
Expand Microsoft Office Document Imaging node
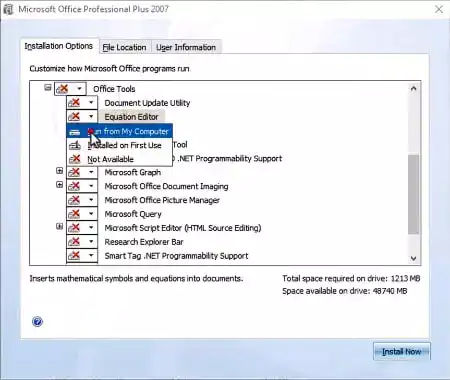(59, 184)
